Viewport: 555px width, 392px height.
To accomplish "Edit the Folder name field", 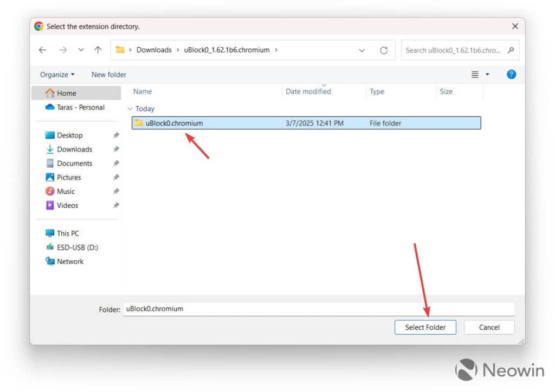I will pyautogui.click(x=319, y=309).
